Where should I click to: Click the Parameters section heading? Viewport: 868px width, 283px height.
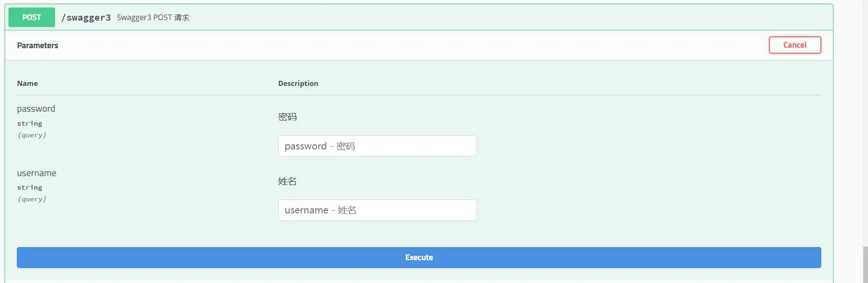(x=37, y=45)
